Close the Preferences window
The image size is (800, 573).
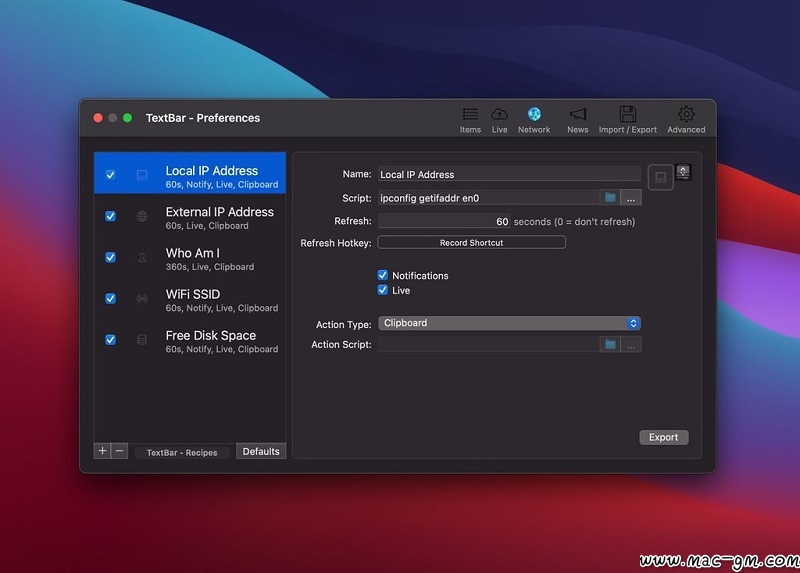click(98, 118)
